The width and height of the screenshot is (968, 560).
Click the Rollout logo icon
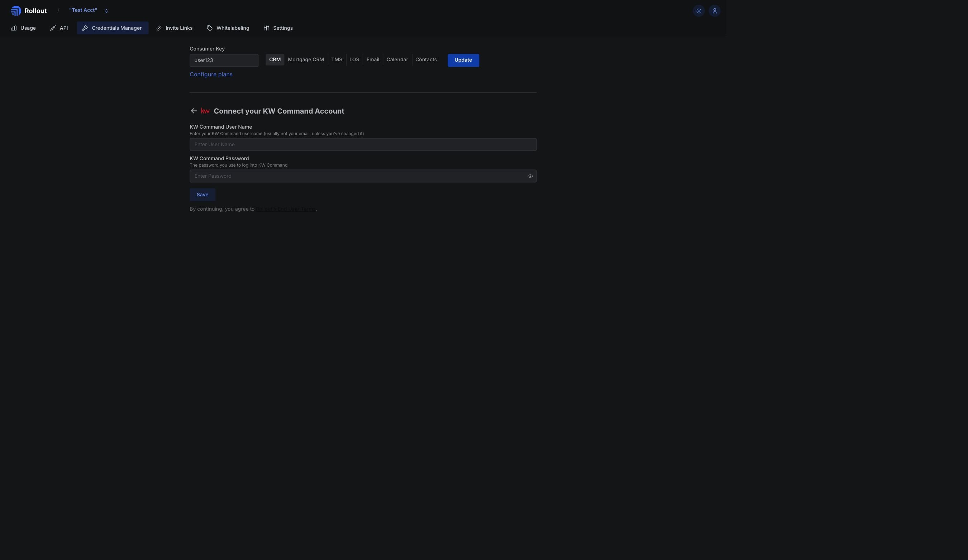pyautogui.click(x=16, y=11)
